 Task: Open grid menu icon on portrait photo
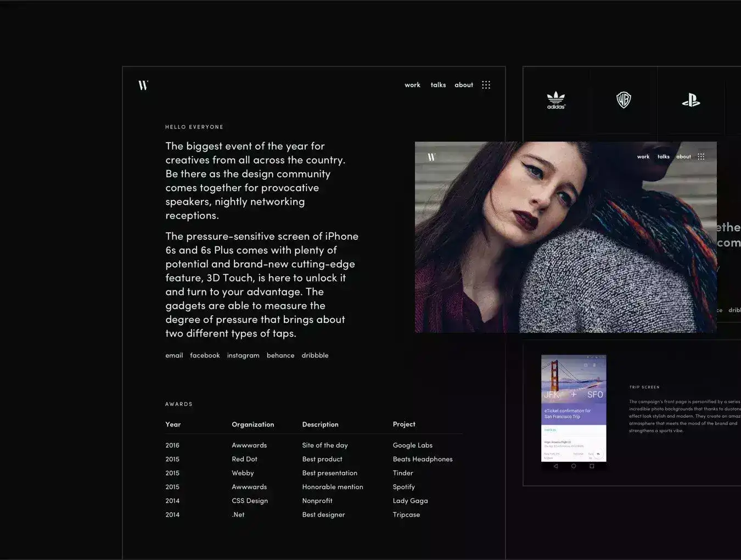(701, 157)
